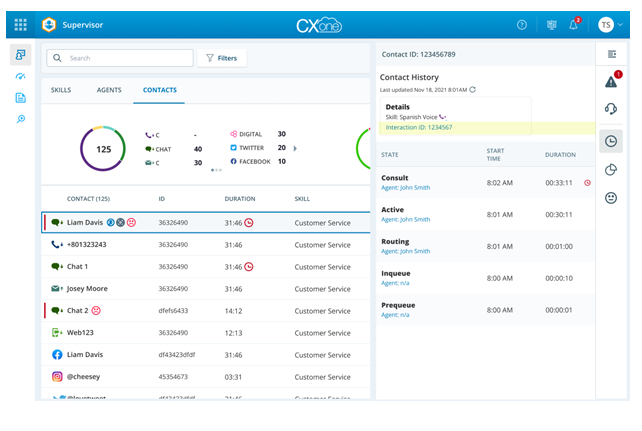Open the alerts warning triangle icon

(x=611, y=81)
